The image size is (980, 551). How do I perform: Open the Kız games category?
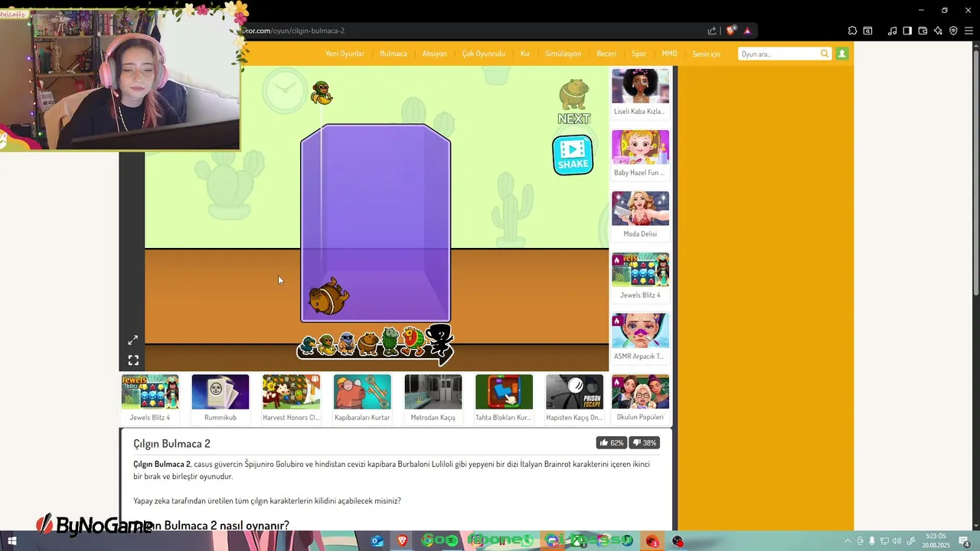[525, 54]
